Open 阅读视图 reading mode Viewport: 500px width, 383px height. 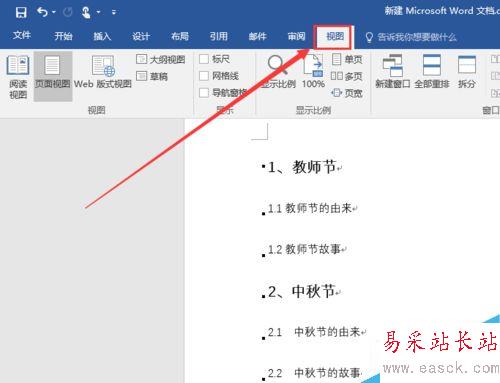(x=18, y=77)
